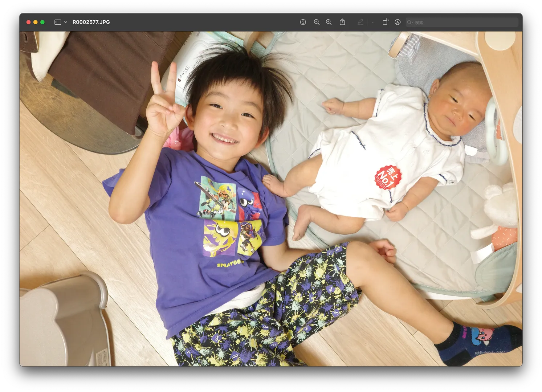
Task: Rotate the image with rotate button
Action: [x=385, y=22]
